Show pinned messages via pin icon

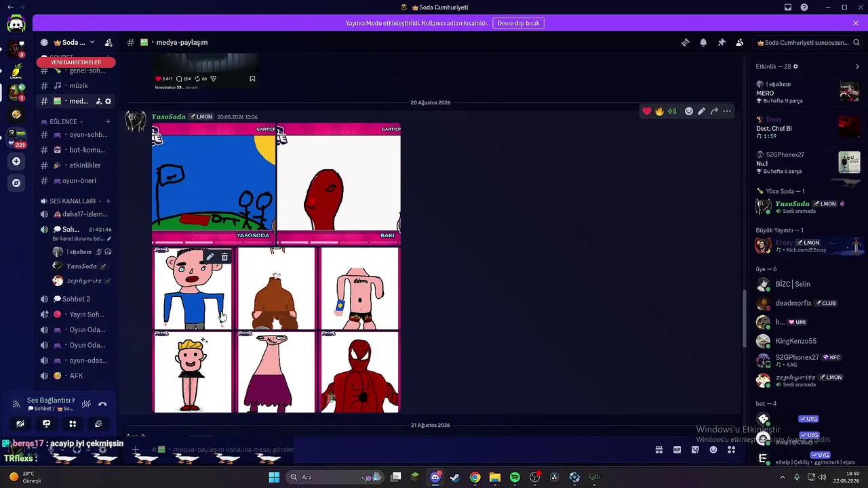pos(722,42)
